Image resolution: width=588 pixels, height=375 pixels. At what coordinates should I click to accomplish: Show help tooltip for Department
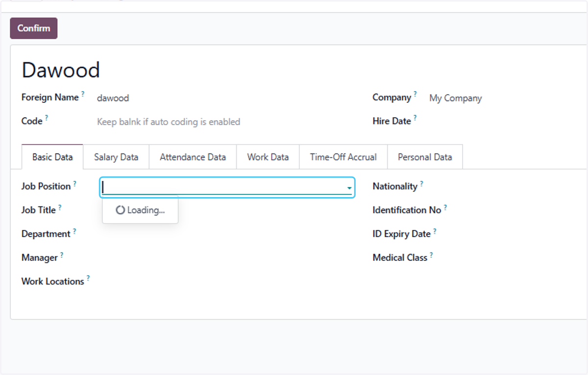click(74, 230)
